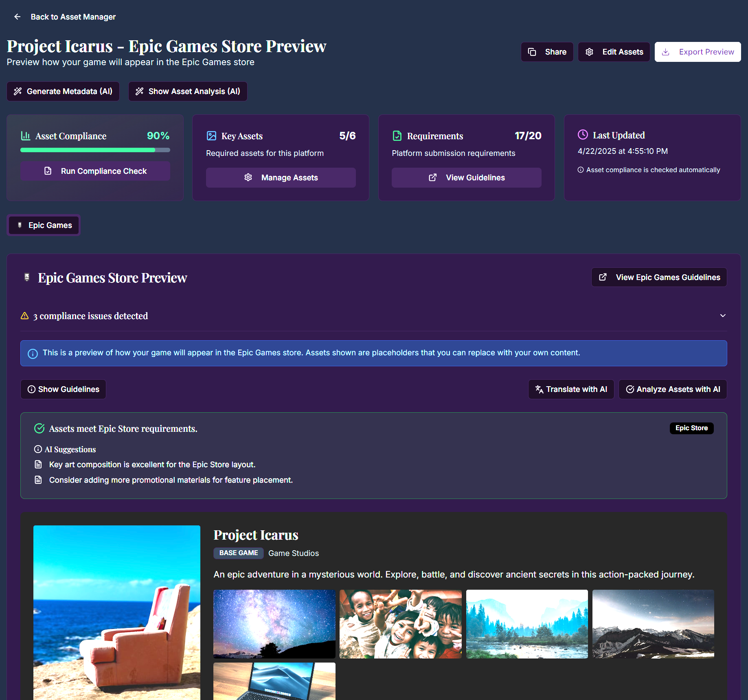The image size is (748, 700).
Task: Click the 17/20 Requirements count
Action: (x=528, y=136)
